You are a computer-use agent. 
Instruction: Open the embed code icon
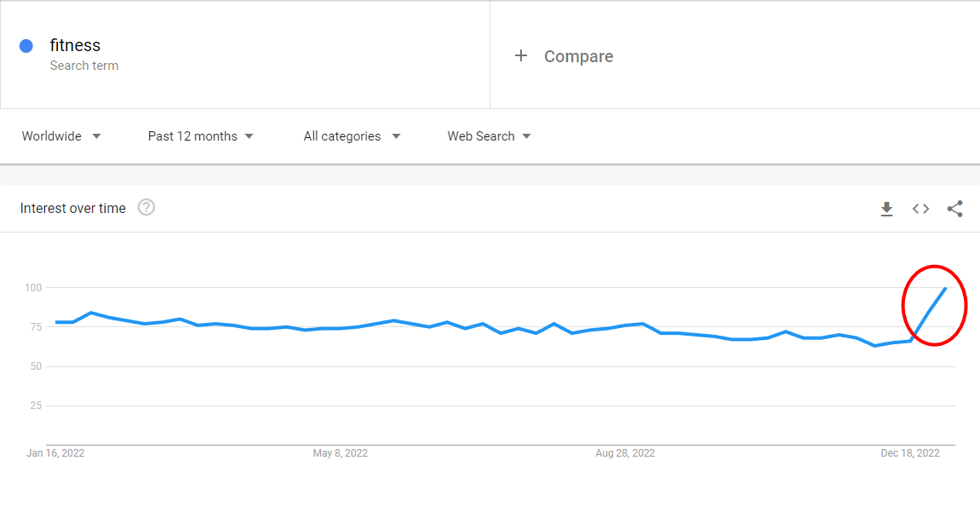coord(920,209)
